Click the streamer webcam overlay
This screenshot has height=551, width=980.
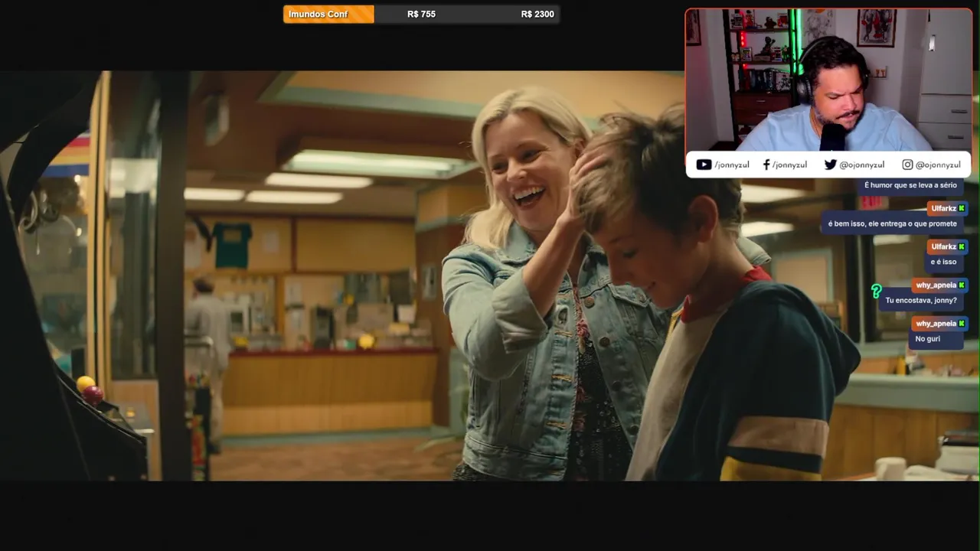tap(828, 80)
